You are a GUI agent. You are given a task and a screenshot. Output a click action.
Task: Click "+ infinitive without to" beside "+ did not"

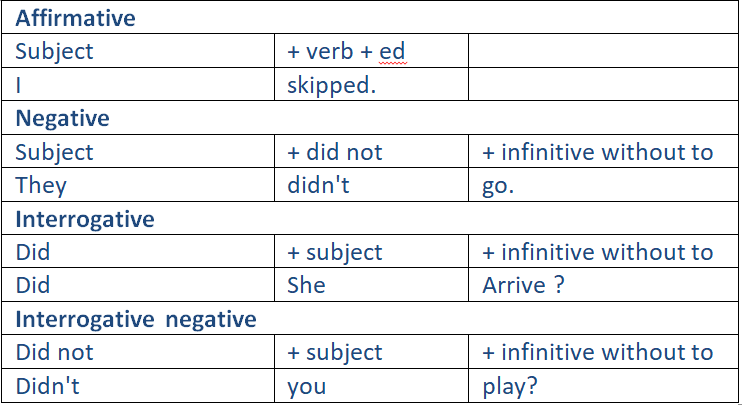[x=597, y=152]
